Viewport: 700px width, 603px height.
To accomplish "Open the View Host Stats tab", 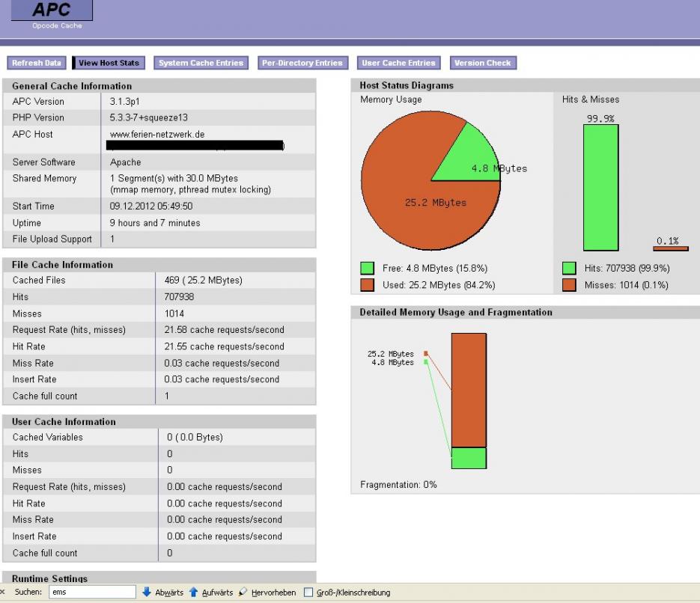I will coord(109,63).
